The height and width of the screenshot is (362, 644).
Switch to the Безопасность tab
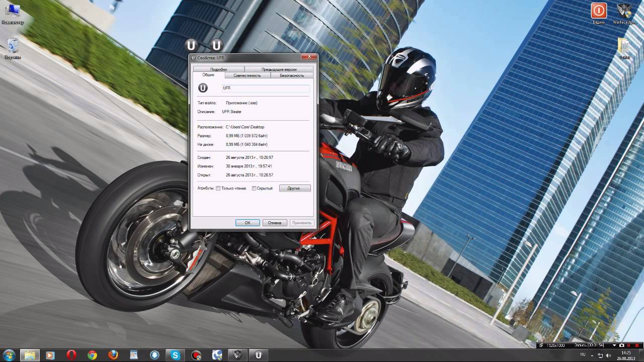coord(292,75)
